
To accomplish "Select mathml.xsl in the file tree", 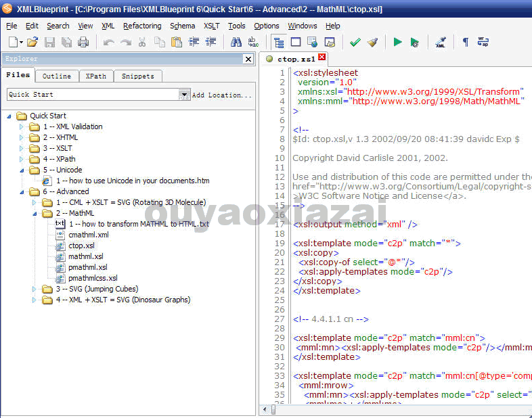I will [x=86, y=256].
